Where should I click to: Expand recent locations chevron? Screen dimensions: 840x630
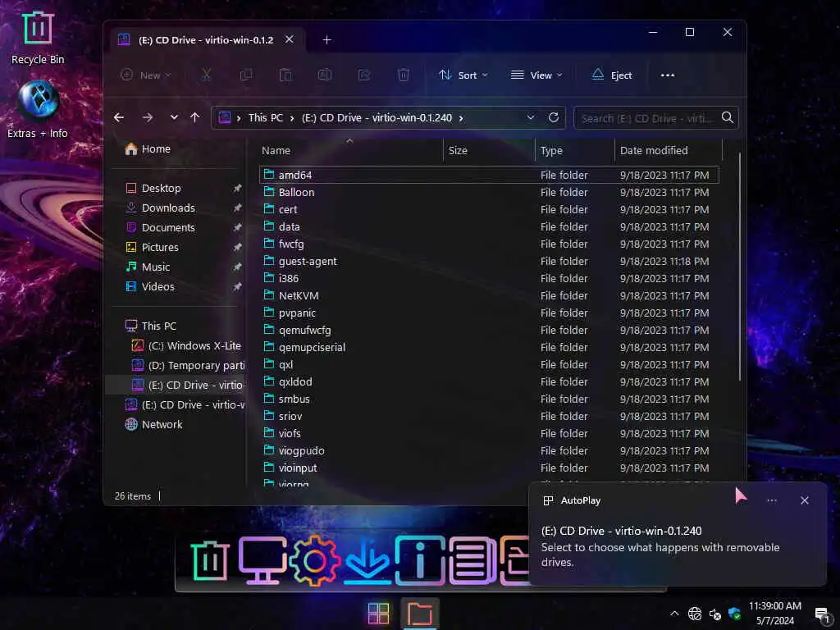pyautogui.click(x=174, y=117)
